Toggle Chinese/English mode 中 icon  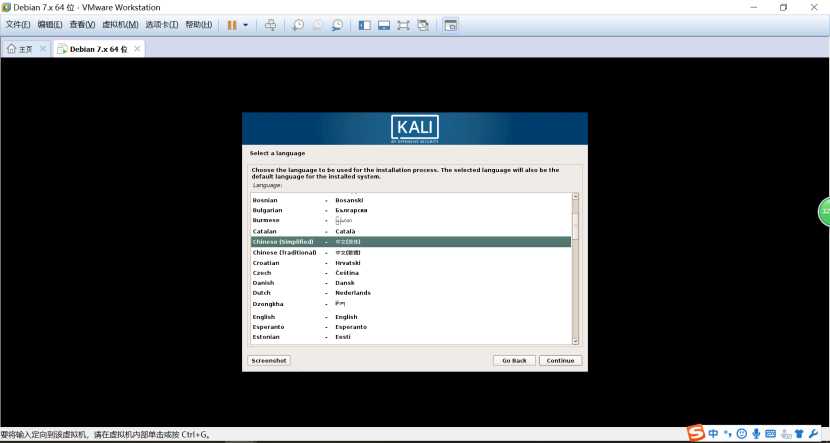(714, 433)
